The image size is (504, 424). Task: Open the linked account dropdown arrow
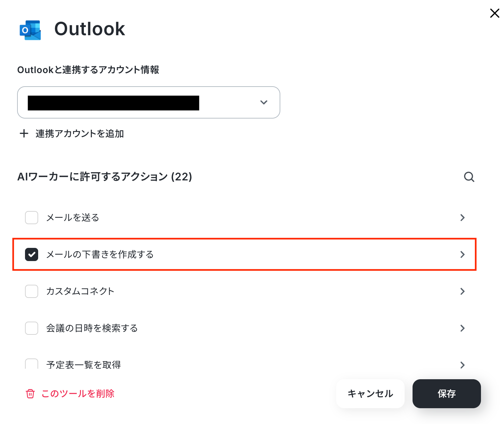tap(264, 102)
